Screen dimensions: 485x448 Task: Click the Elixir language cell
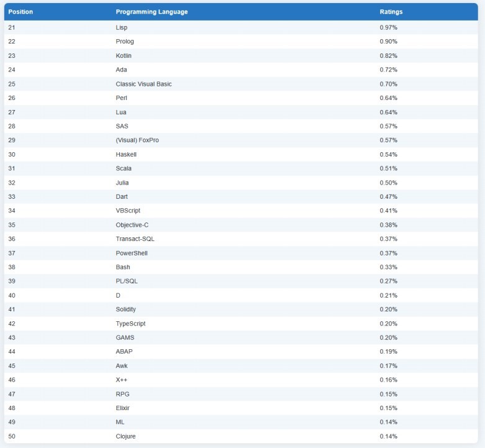click(123, 408)
